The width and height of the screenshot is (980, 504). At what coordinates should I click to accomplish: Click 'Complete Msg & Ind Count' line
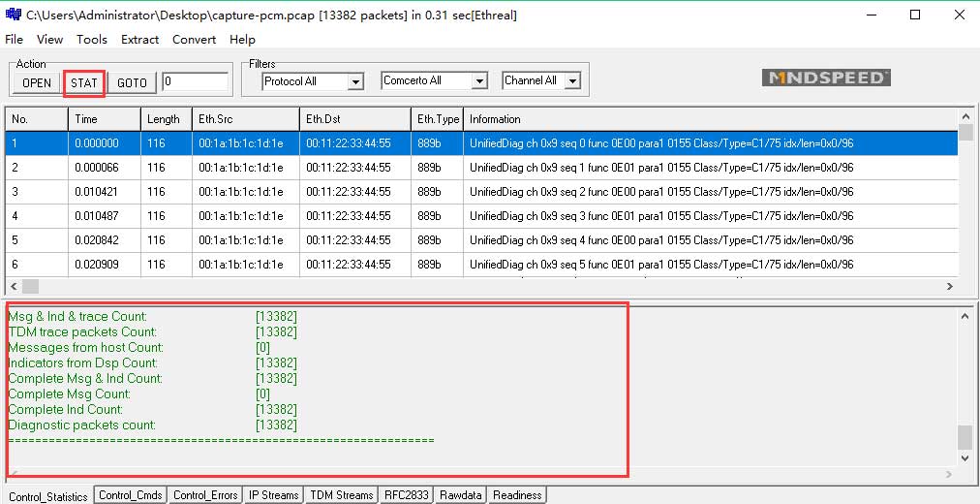pos(152,378)
